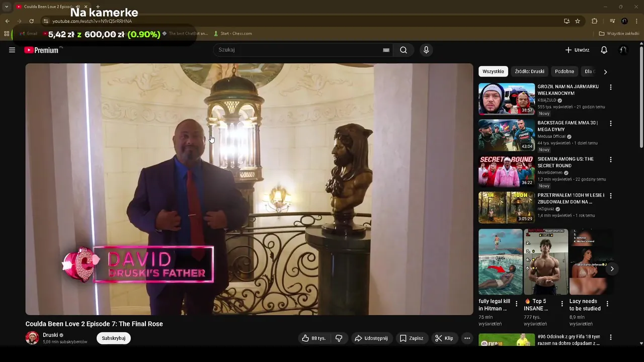The image size is (644, 362).
Task: Open Chrome profile avatar in toolbar
Action: point(624,21)
